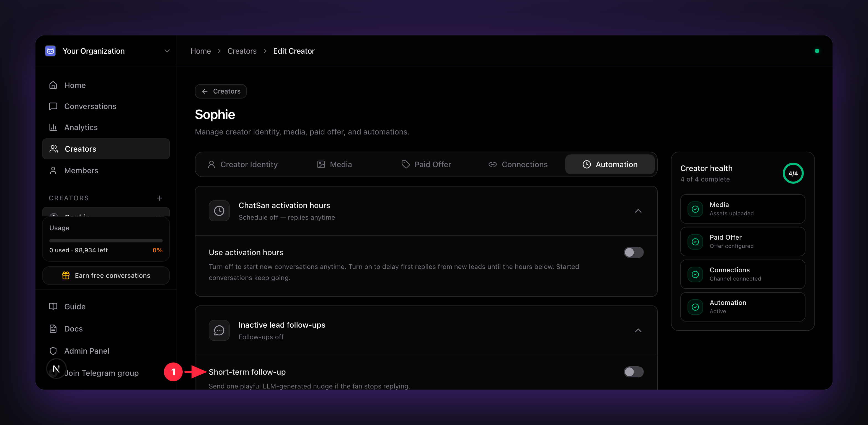This screenshot has width=868, height=425.
Task: Click the Connections checkmark icon in health
Action: point(695,274)
